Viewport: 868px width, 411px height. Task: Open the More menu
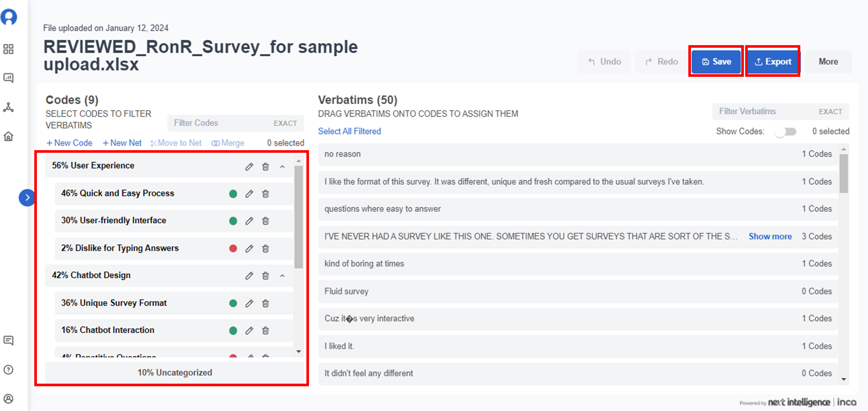829,62
